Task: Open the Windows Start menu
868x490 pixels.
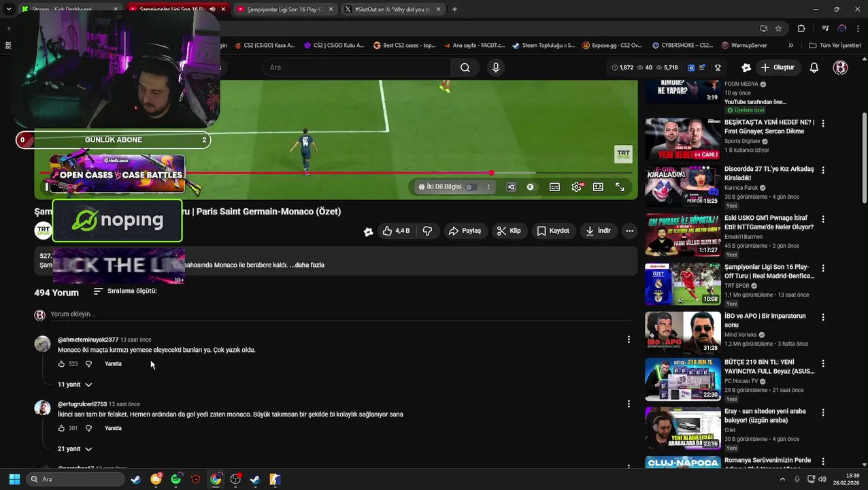Action: [x=14, y=479]
